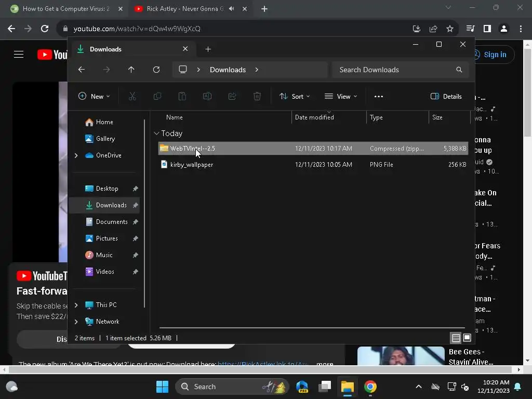Viewport: 532px width, 399px height.
Task: Click the Delete trash icon in toolbar
Action: [257, 96]
